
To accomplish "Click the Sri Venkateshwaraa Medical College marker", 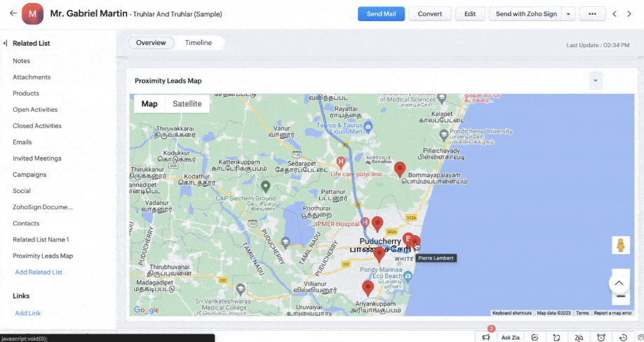I will pos(241,290).
